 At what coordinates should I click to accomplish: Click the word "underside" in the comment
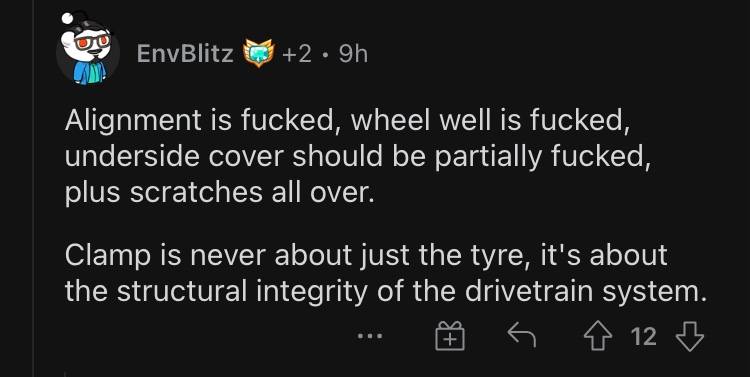point(132,156)
